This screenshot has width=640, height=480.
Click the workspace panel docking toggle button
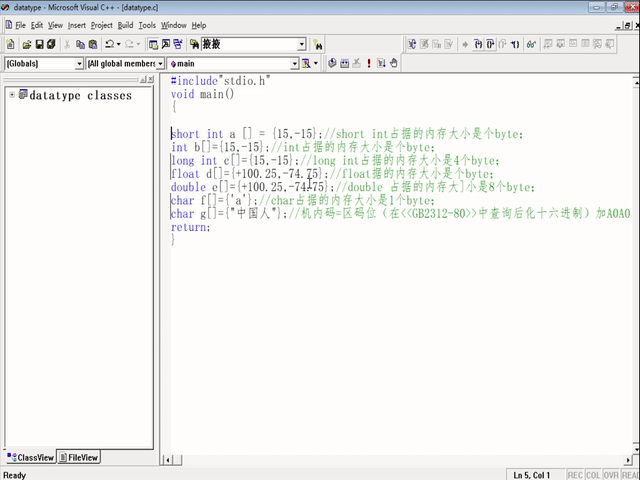pyautogui.click(x=143, y=79)
